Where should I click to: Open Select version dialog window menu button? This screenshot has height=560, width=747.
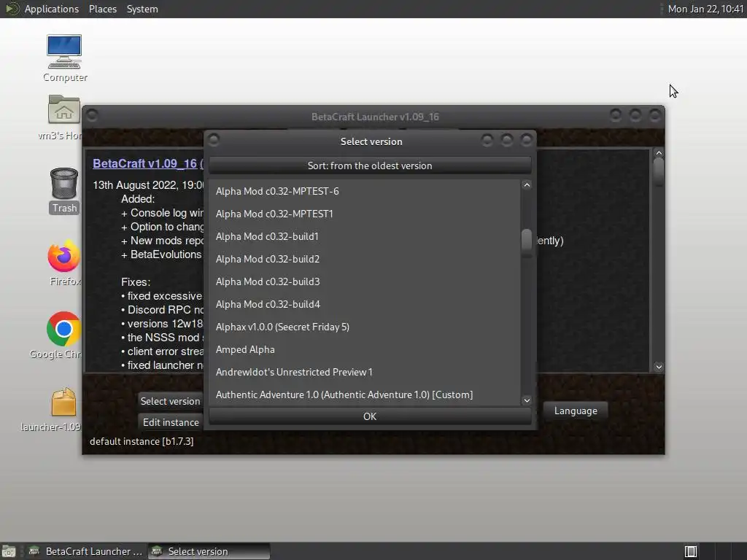214,139
